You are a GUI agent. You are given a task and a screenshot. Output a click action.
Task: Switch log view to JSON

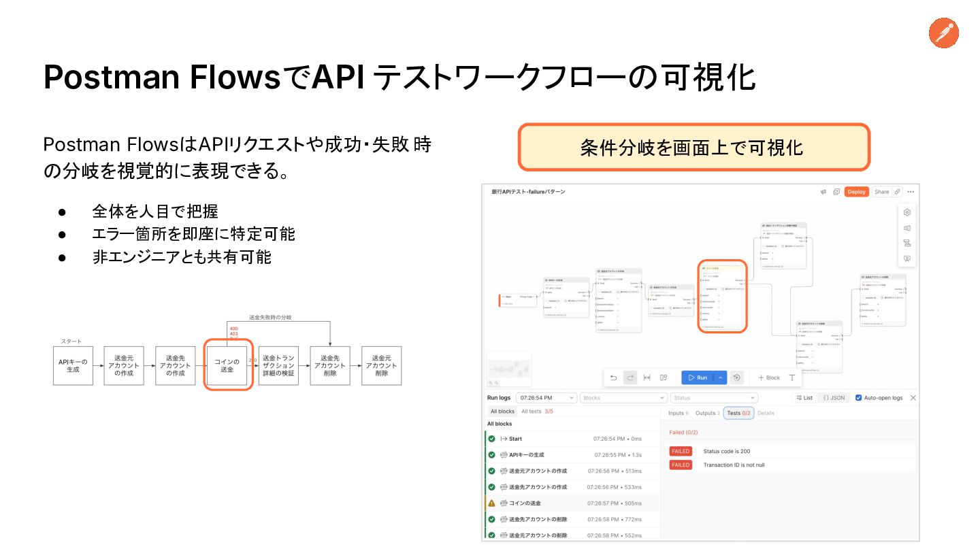click(834, 397)
